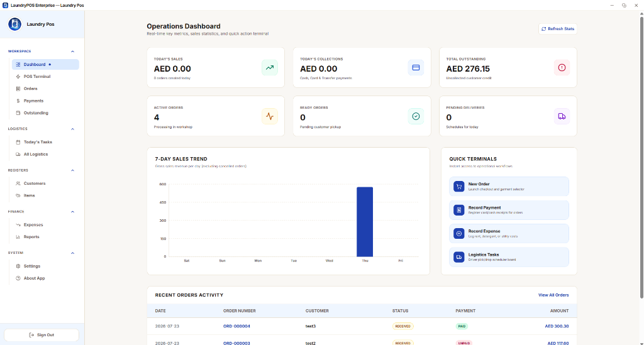Click the RECEIVED status badge for test3
The image size is (644, 345).
402,327
